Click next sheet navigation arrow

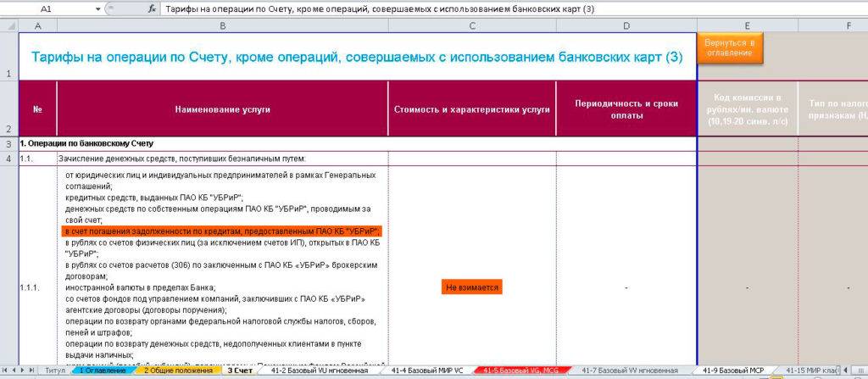24,371
